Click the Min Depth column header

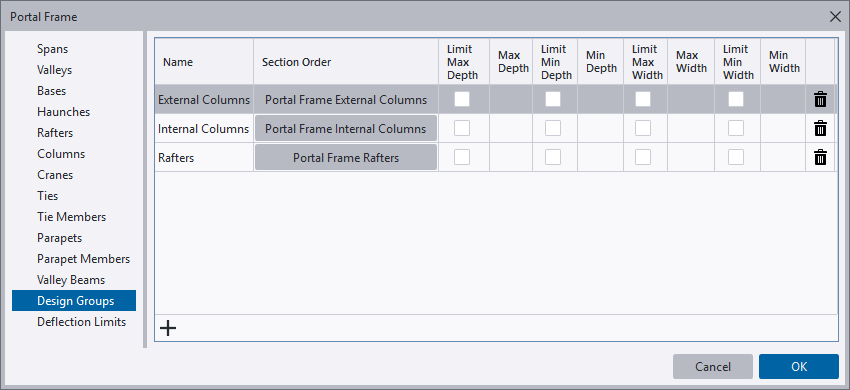click(601, 62)
